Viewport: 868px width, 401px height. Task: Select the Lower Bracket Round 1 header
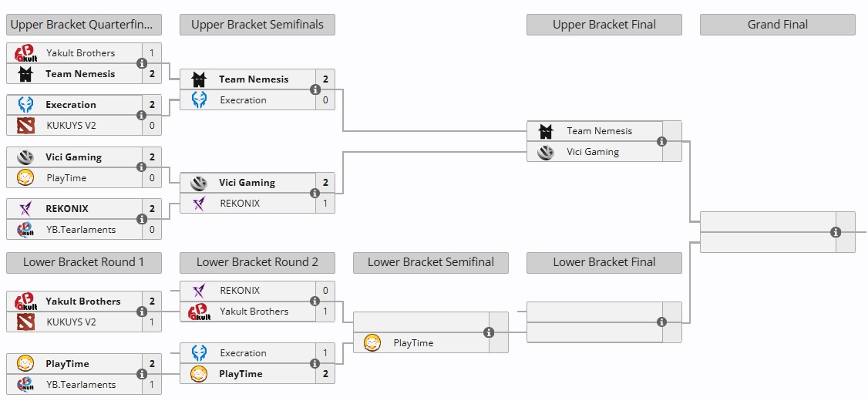tap(83, 262)
